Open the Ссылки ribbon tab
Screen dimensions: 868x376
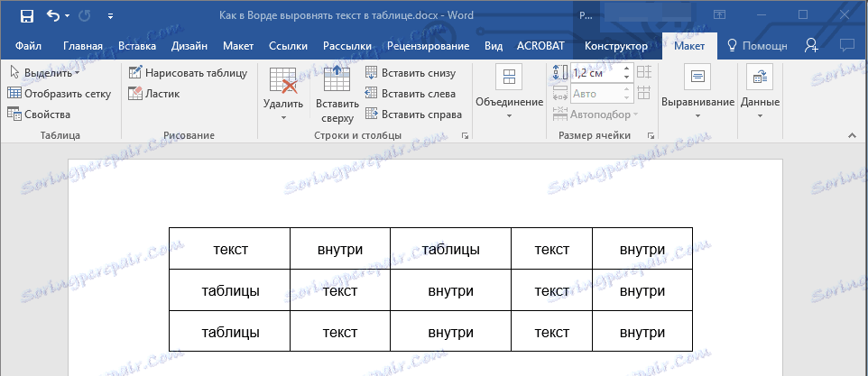(x=288, y=46)
